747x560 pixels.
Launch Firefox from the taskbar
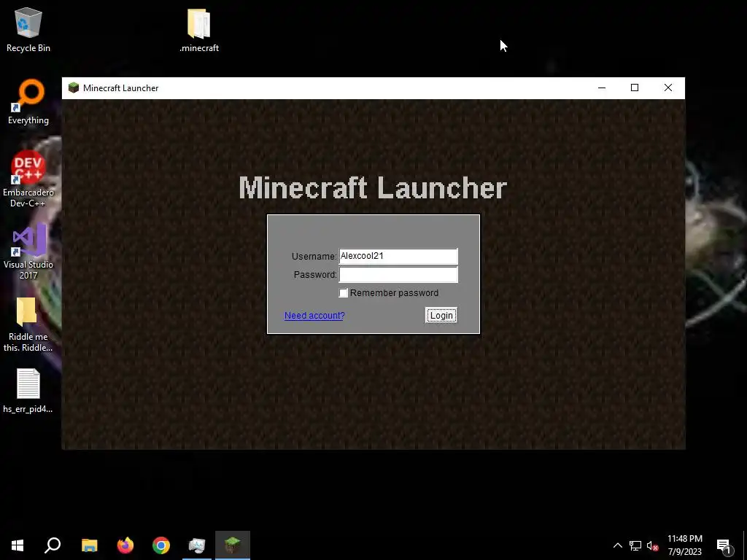click(125, 545)
